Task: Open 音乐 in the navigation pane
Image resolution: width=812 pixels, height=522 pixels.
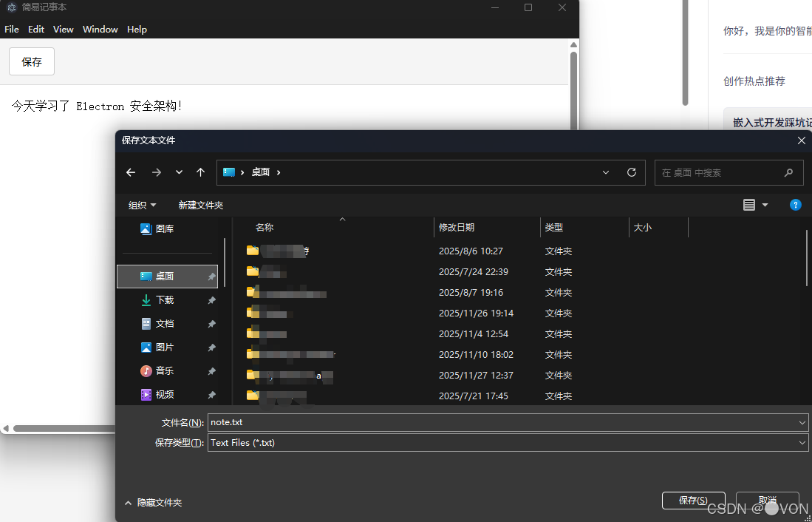Action: click(157, 370)
